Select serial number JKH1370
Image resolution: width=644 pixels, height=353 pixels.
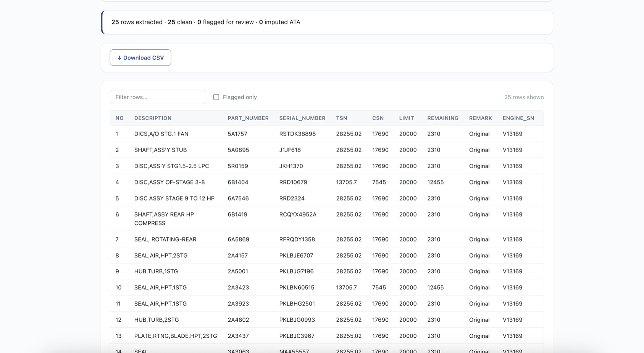pyautogui.click(x=291, y=166)
